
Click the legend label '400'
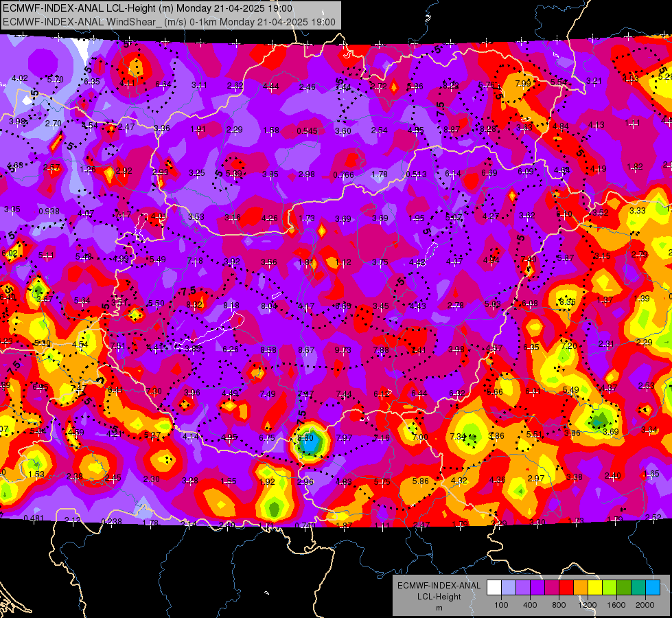[x=530, y=605]
